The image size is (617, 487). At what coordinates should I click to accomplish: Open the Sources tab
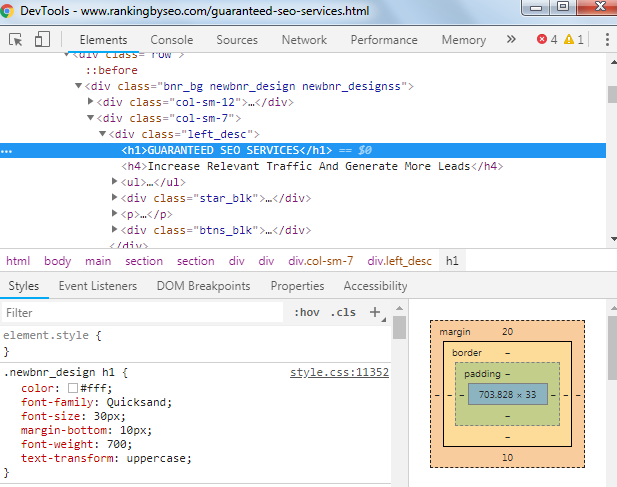(x=237, y=40)
